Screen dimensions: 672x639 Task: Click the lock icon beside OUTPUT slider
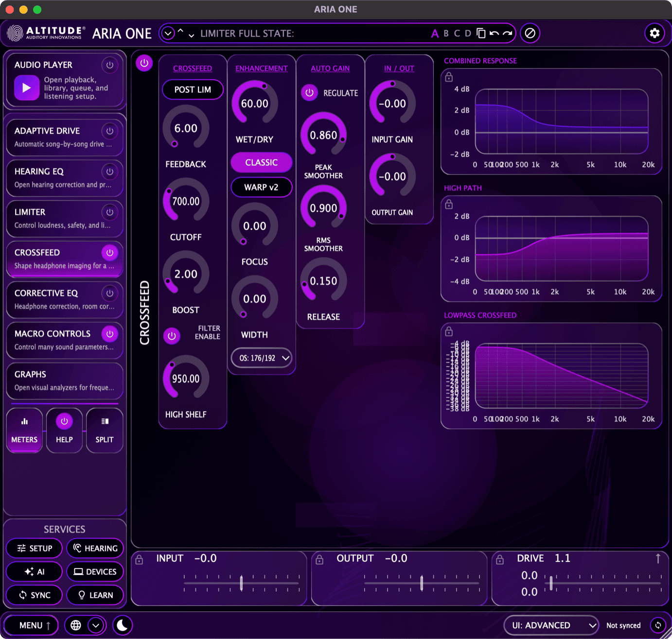(x=319, y=560)
